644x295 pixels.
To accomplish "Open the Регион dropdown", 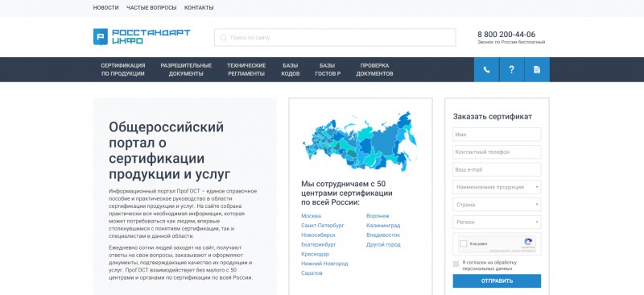I will tap(497, 222).
